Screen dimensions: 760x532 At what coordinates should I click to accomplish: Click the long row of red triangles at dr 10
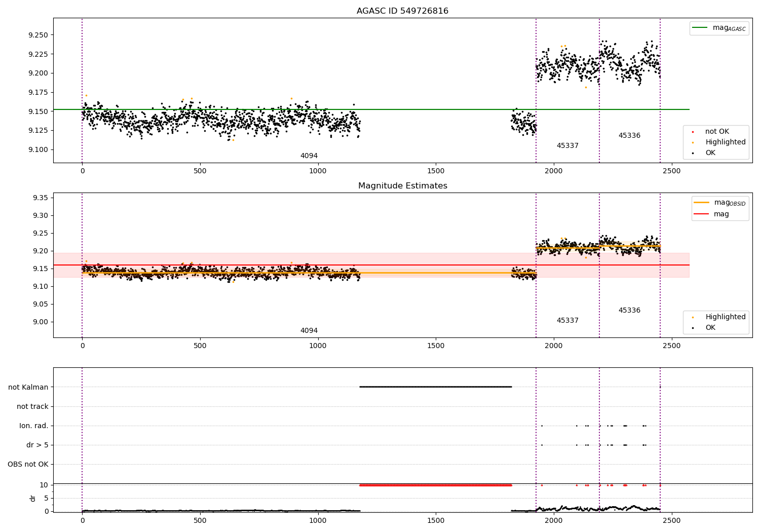[x=436, y=485]
